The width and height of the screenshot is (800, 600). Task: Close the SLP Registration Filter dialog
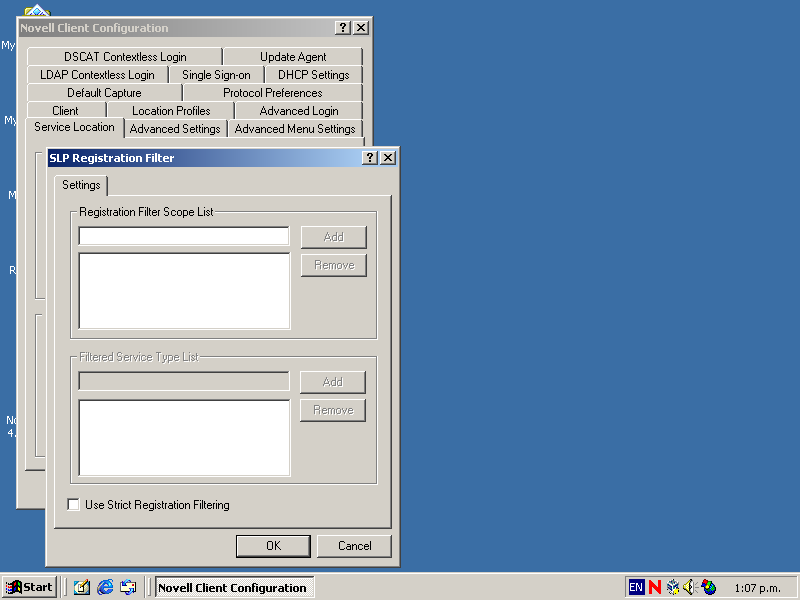pos(388,158)
